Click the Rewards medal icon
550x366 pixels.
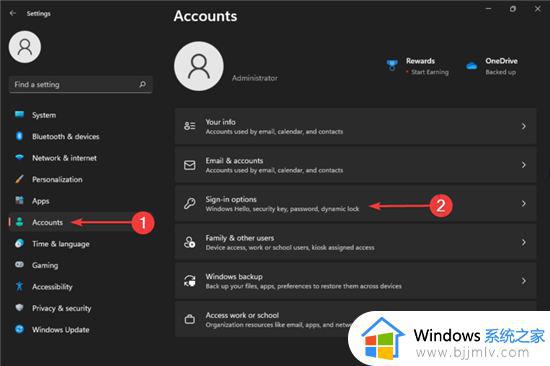(x=392, y=65)
